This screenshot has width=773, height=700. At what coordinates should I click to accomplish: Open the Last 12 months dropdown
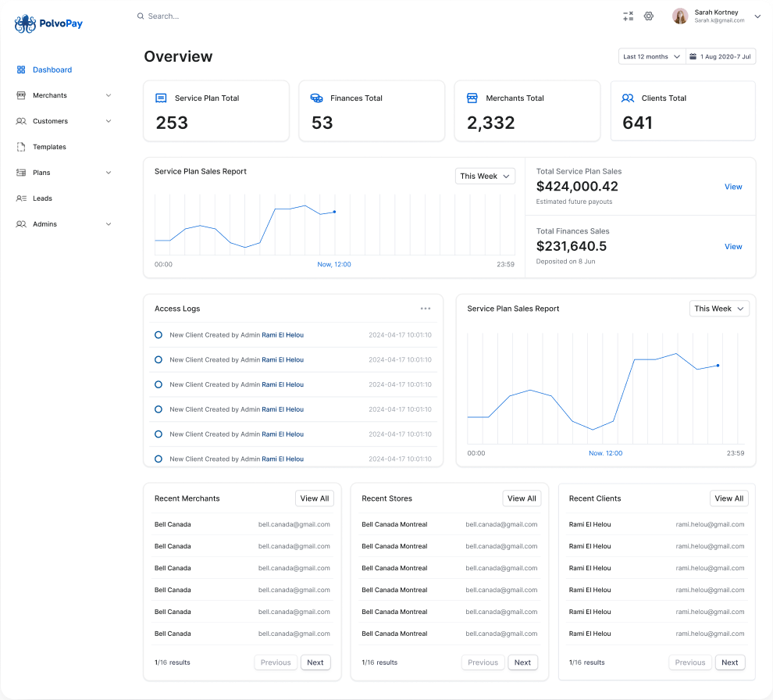click(651, 56)
